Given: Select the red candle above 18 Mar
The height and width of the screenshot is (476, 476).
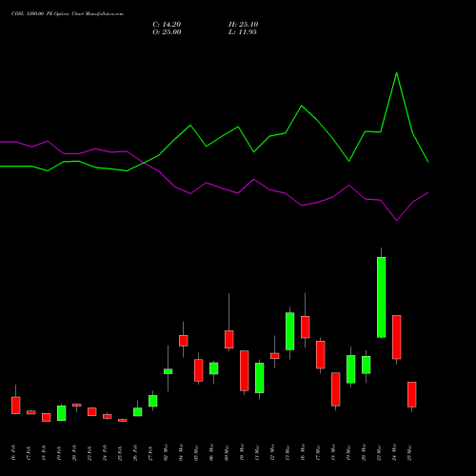Looking at the screenshot, I should point(336,389).
